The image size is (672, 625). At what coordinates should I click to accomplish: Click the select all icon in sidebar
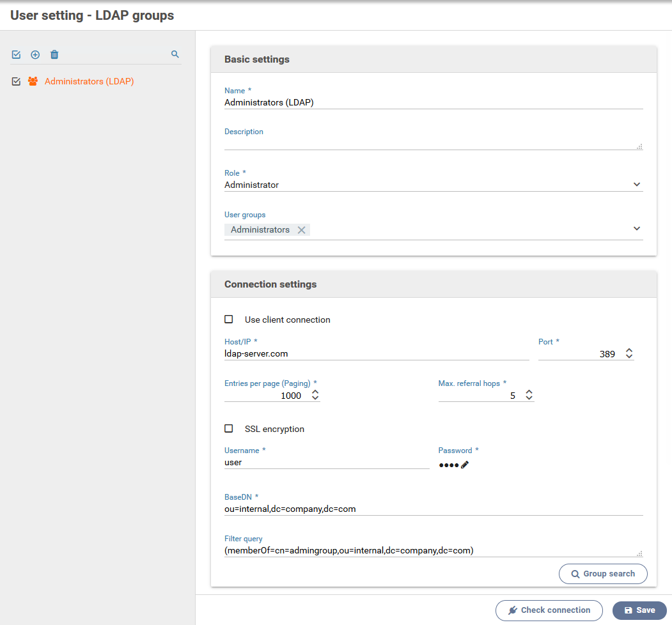coord(16,55)
